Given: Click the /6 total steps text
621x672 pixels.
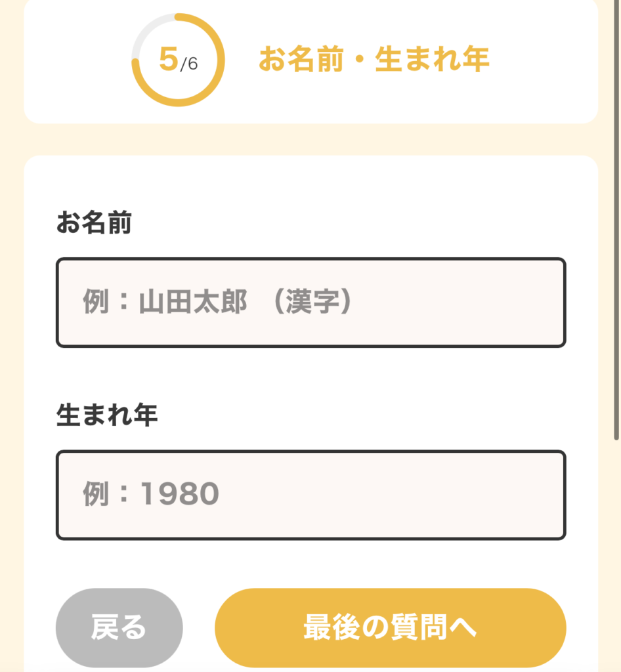Looking at the screenshot, I should (x=189, y=64).
